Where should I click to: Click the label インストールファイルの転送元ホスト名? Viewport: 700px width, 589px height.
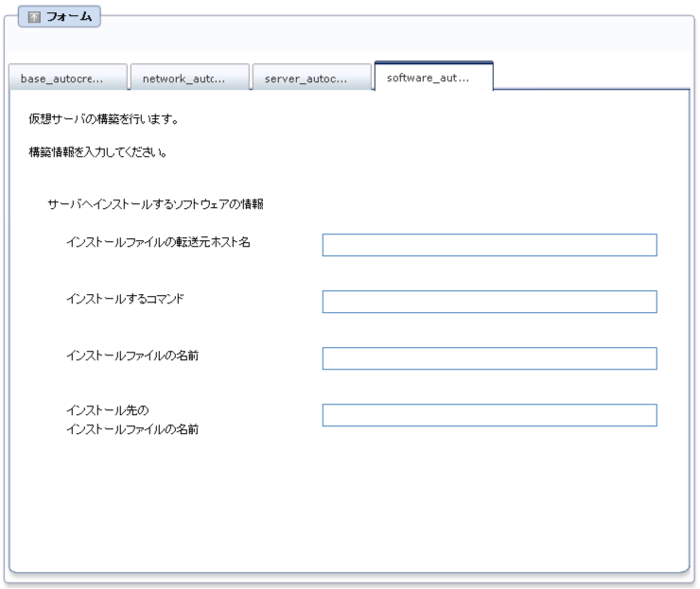click(x=159, y=242)
